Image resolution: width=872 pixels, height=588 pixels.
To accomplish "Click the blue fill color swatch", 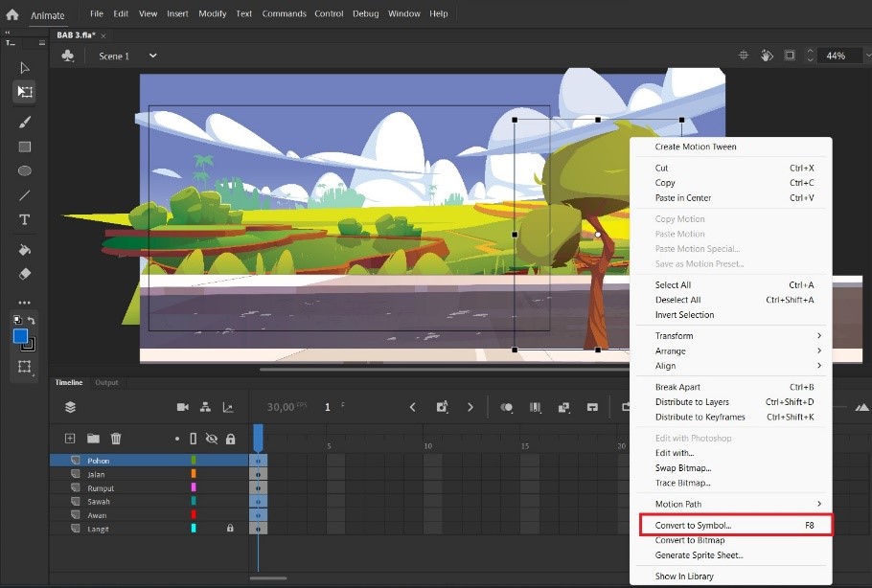I will click(x=20, y=336).
